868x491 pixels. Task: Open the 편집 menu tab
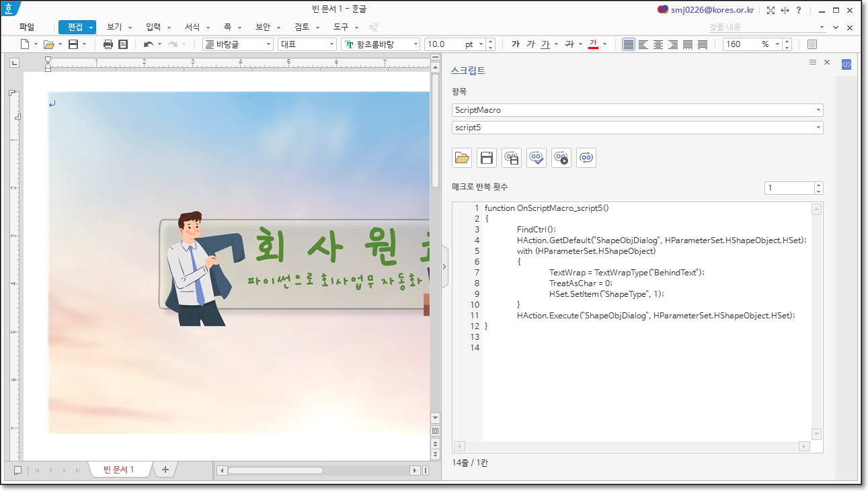coord(77,27)
